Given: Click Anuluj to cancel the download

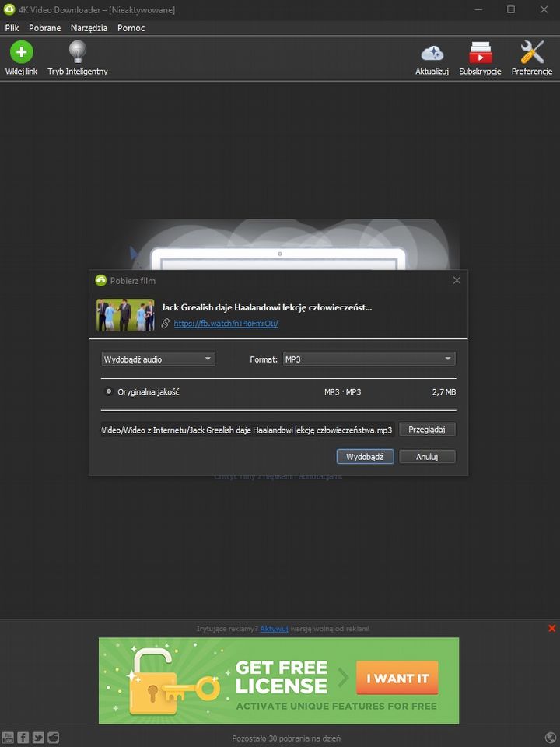Looking at the screenshot, I should coord(427,457).
